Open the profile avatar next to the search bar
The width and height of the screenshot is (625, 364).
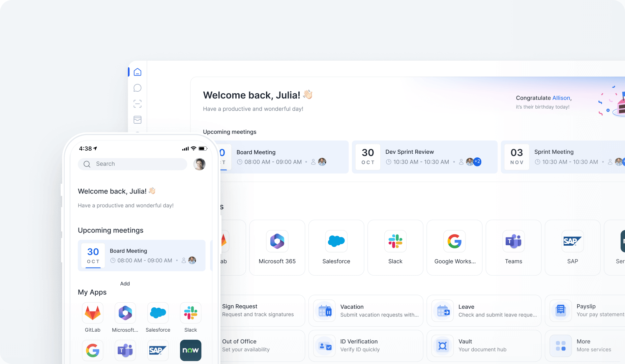tap(199, 164)
